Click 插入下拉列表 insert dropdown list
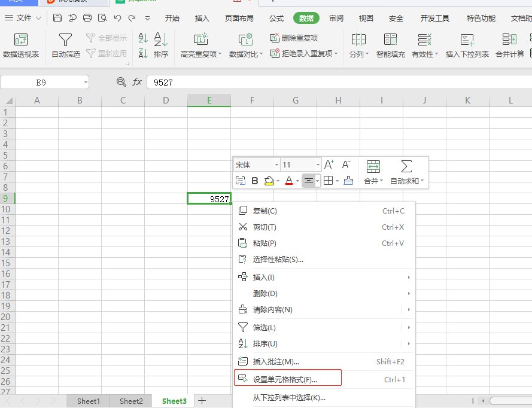 click(467, 45)
